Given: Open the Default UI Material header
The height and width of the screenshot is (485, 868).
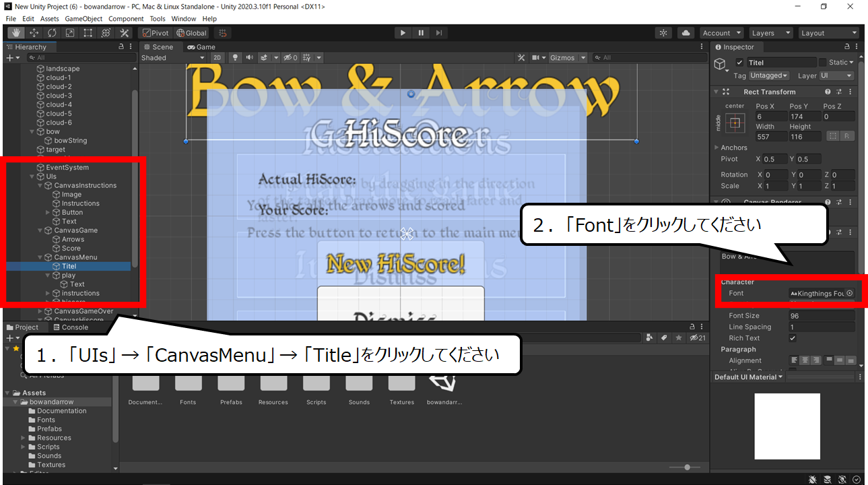Looking at the screenshot, I should pos(749,377).
